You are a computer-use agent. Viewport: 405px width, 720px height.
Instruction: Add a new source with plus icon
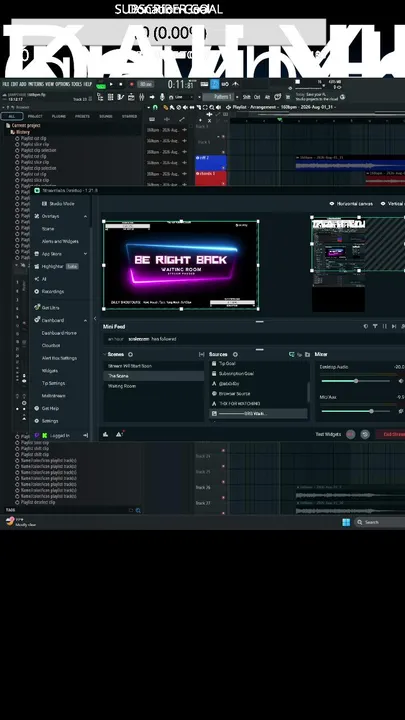tap(235, 354)
